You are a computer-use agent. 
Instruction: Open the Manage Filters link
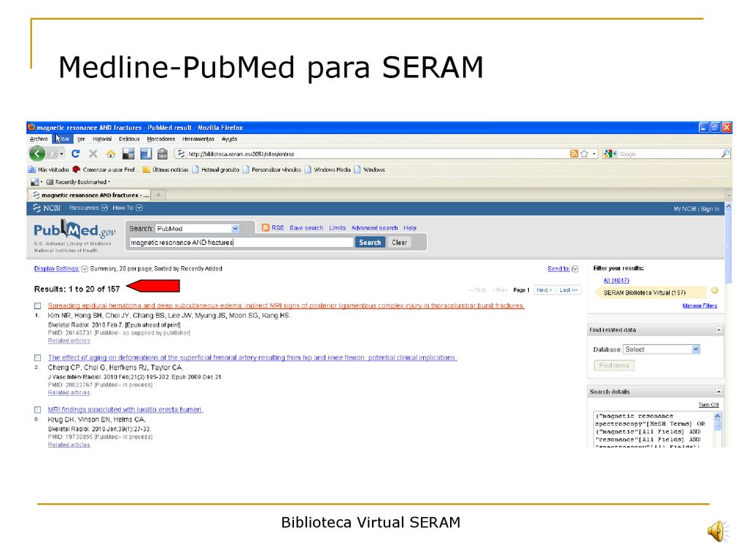pyautogui.click(x=700, y=306)
